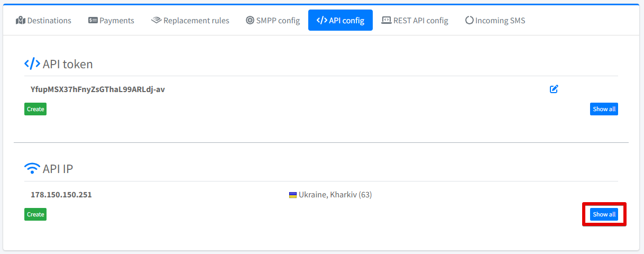Click the target icon on SMPP config
This screenshot has width=644, height=254.
[x=250, y=20]
